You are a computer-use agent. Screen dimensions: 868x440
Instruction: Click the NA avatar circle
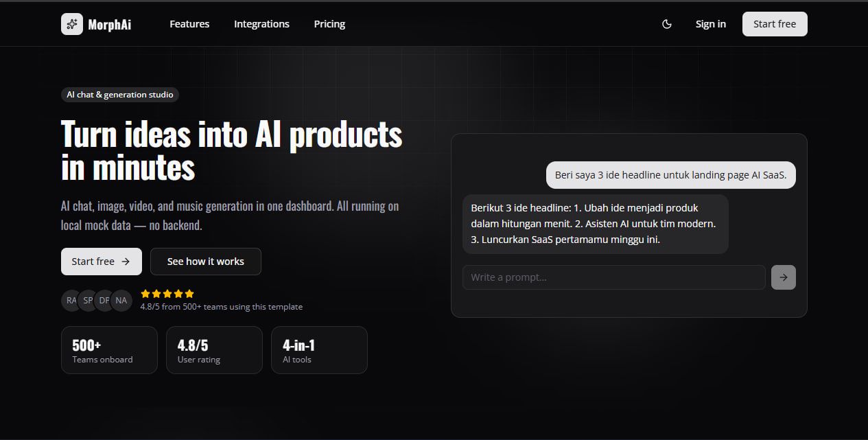(121, 300)
